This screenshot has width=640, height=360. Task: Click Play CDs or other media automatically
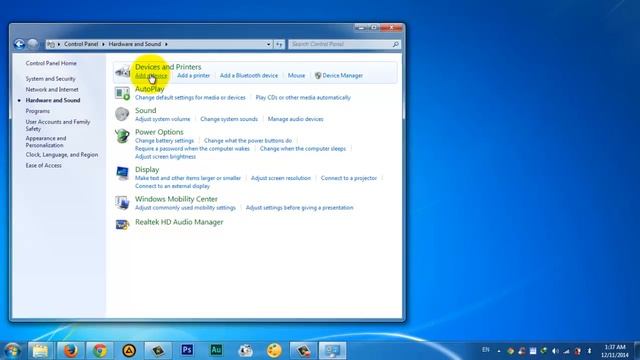coord(303,98)
